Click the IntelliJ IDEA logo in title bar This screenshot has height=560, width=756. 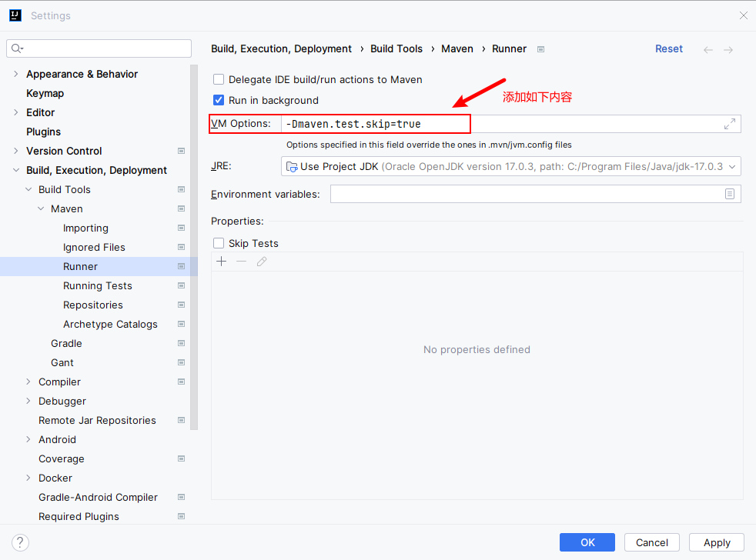click(x=15, y=15)
